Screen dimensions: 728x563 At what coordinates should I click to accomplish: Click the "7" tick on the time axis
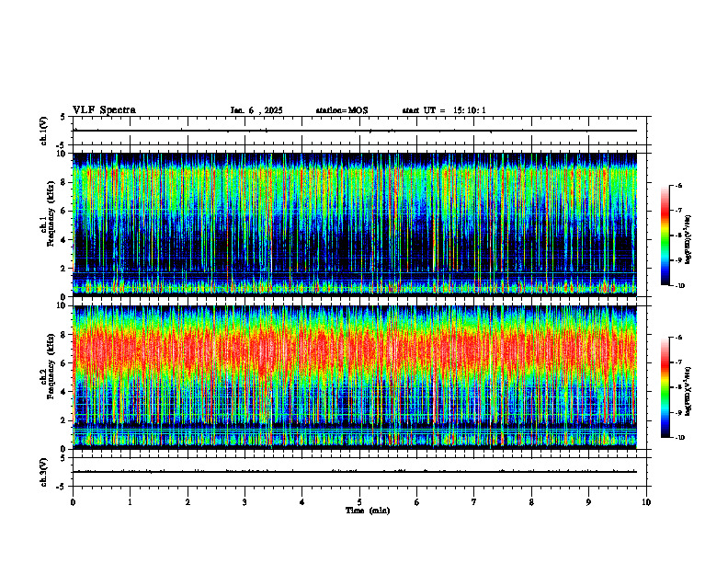[474, 502]
